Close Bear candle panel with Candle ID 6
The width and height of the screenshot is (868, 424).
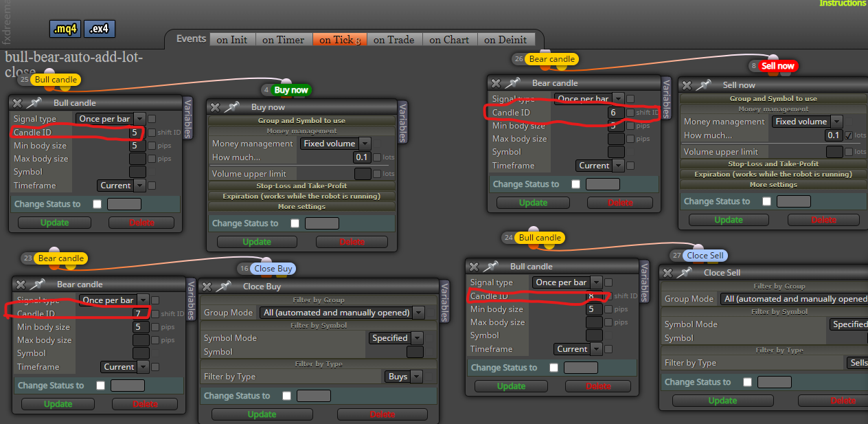496,83
